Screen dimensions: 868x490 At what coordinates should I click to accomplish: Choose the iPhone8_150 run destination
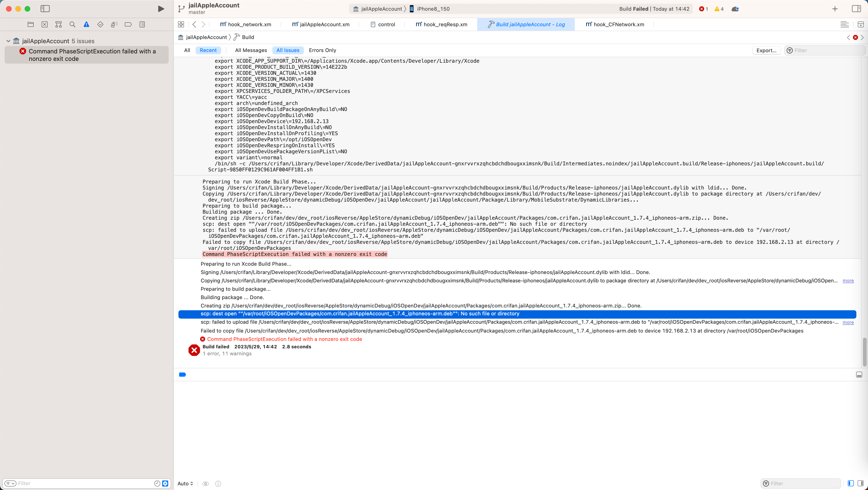pyautogui.click(x=429, y=9)
